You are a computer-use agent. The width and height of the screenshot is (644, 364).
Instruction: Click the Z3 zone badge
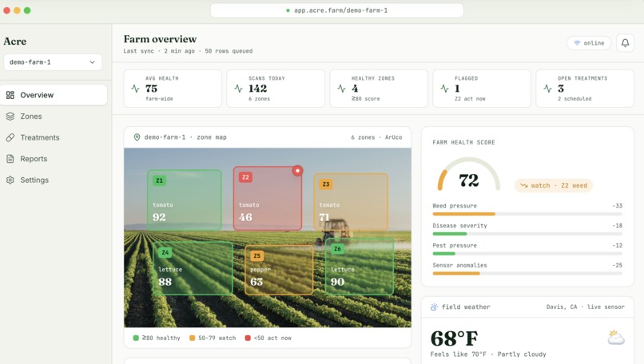326,184
